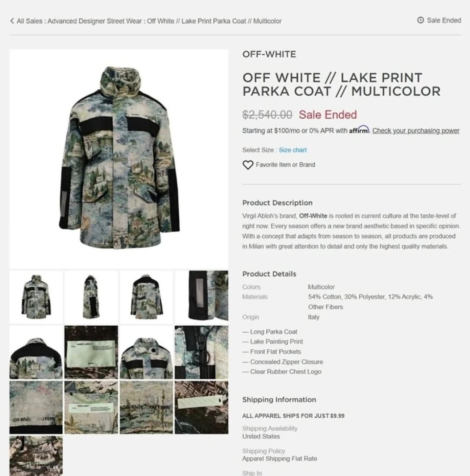
Task: Click the main parka coat image
Action: tap(119, 159)
